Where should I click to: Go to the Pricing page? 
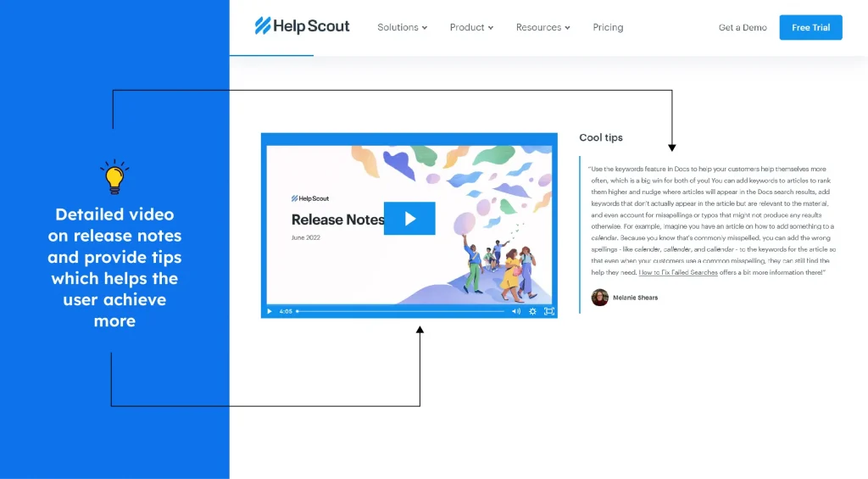pyautogui.click(x=608, y=27)
